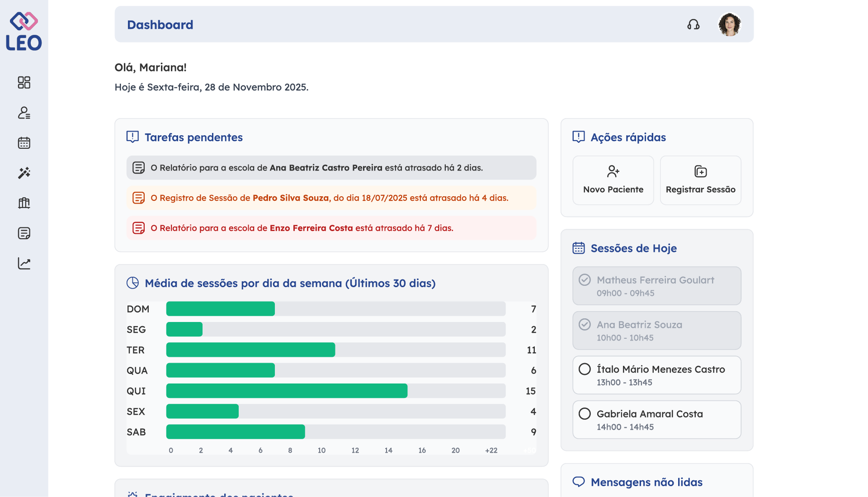
Task: Click the magic wand sidebar icon
Action: click(24, 173)
